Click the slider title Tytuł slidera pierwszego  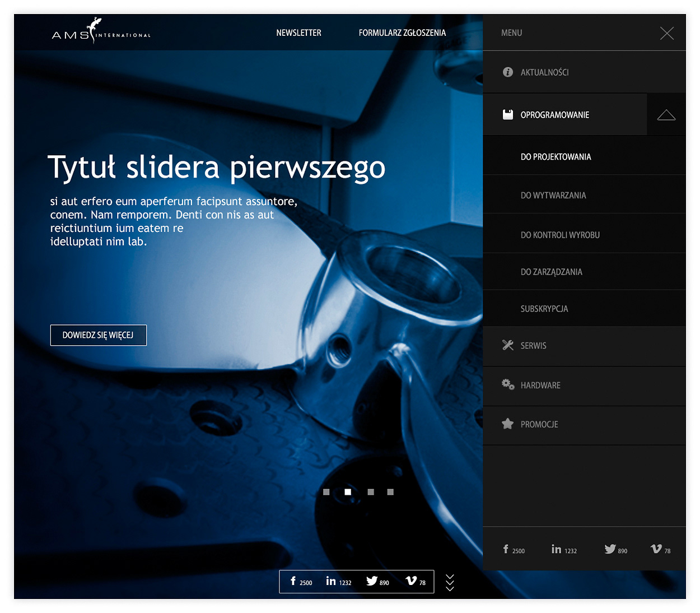(x=217, y=168)
